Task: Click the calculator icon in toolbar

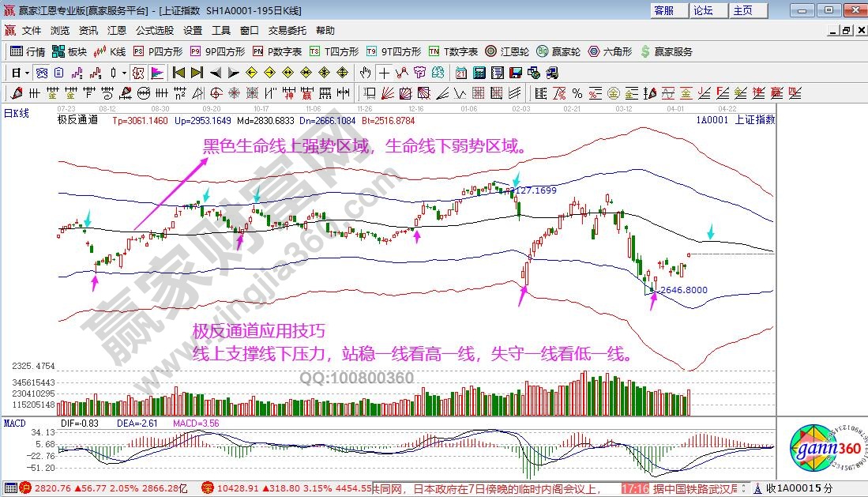Action: 479,73
